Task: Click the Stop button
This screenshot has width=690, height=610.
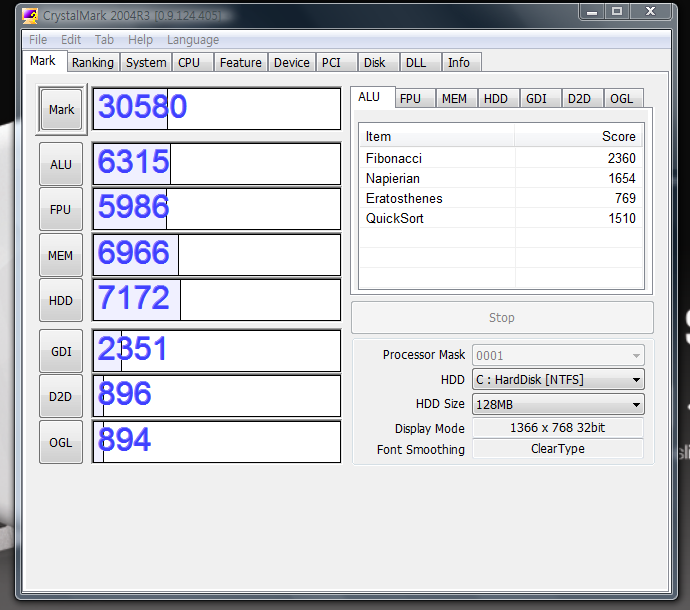Action: click(502, 317)
